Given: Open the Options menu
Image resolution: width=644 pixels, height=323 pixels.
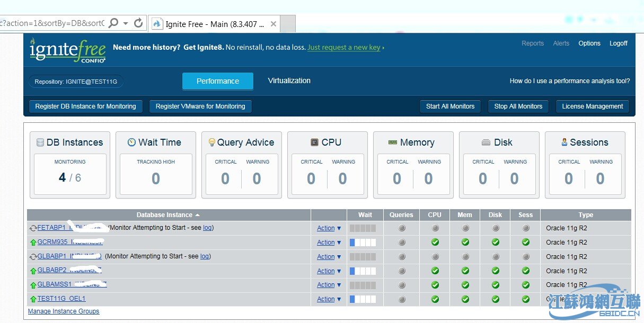Looking at the screenshot, I should click(x=589, y=43).
